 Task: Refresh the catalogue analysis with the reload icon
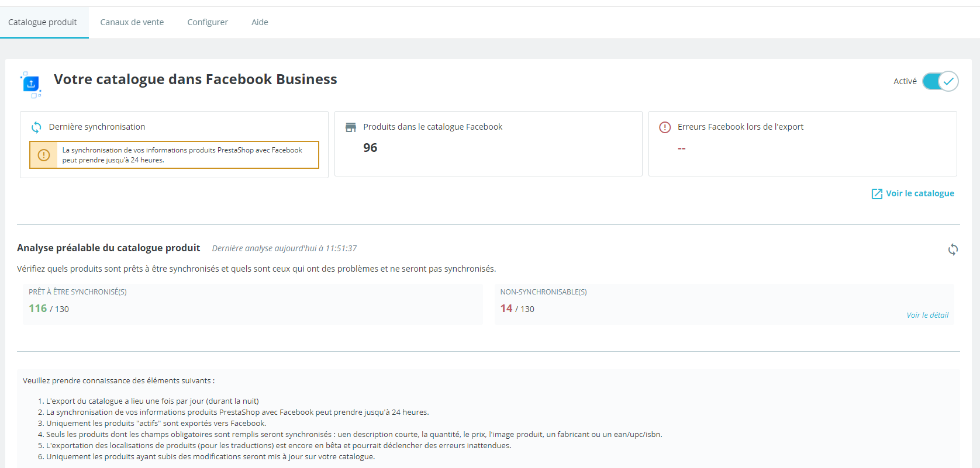(953, 249)
